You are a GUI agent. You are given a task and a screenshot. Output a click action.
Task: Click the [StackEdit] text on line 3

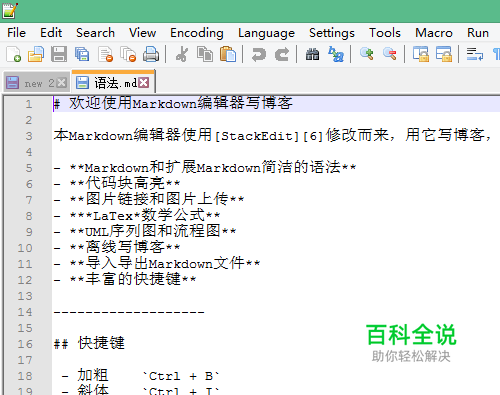point(257,136)
